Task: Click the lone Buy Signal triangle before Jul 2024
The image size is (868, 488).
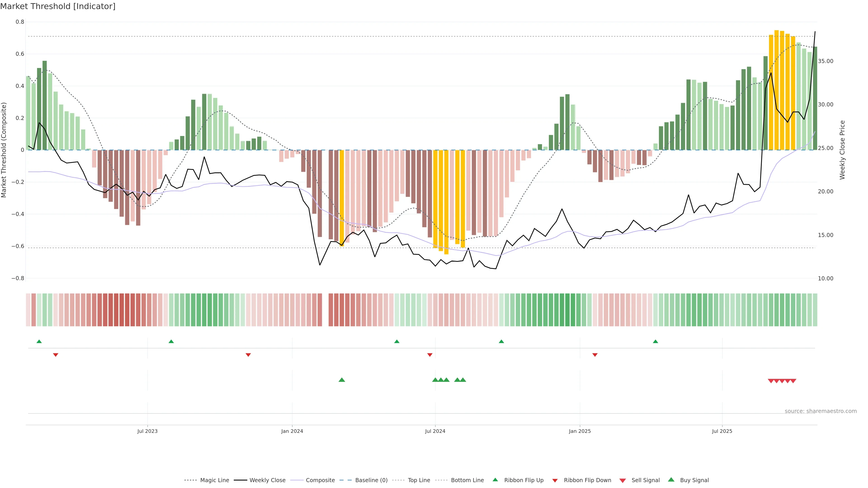Action: (x=342, y=380)
